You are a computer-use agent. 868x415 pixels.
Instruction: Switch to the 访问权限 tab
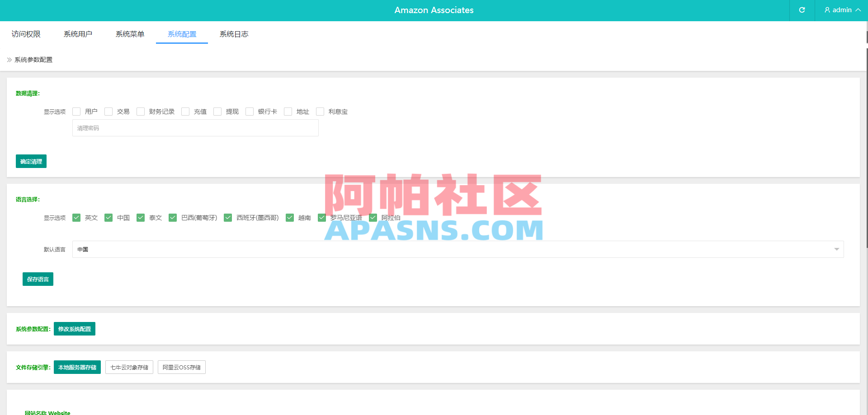click(x=25, y=34)
